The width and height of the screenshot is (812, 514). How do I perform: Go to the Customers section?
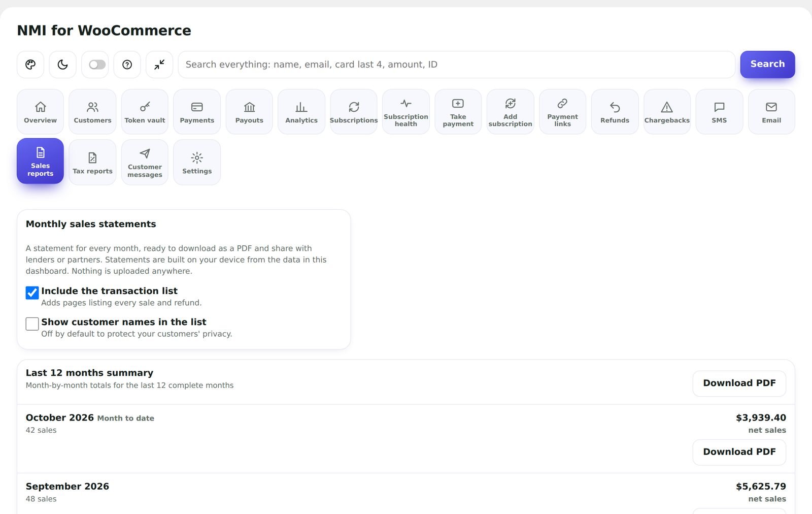tap(92, 112)
